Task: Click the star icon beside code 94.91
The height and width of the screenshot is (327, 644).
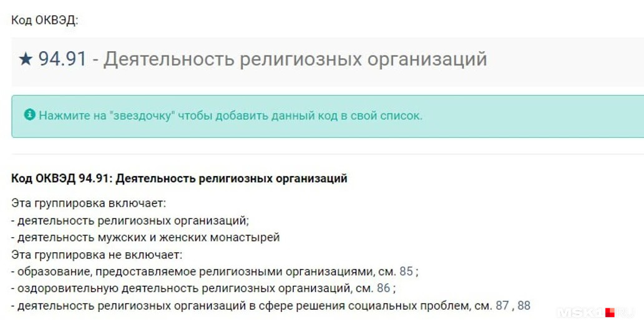Action: point(26,59)
